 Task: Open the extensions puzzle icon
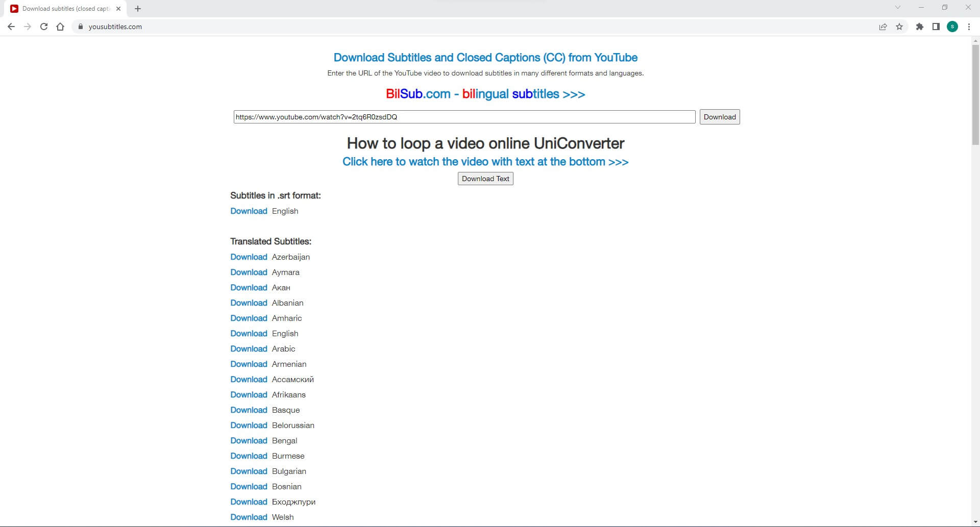pyautogui.click(x=920, y=27)
